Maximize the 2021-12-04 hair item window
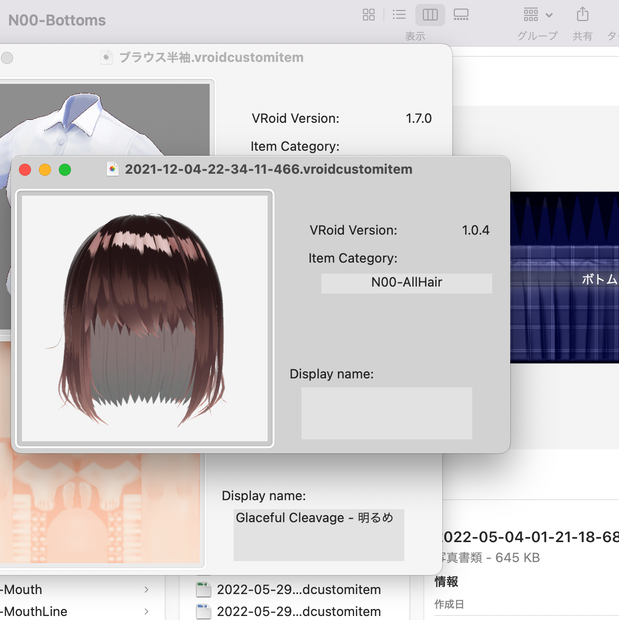 (65, 170)
